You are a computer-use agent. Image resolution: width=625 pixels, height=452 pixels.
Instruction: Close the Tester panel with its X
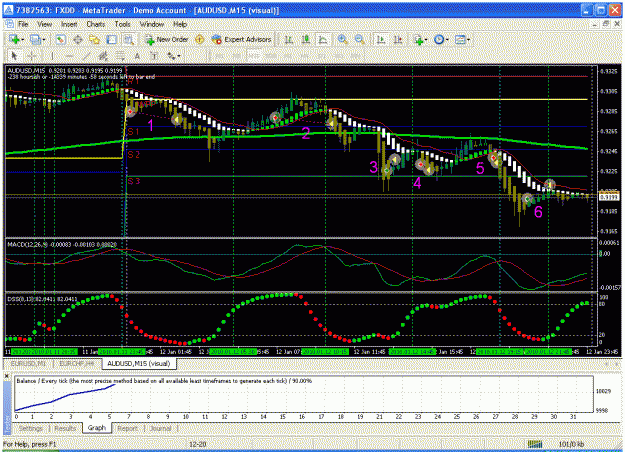pyautogui.click(x=7, y=376)
